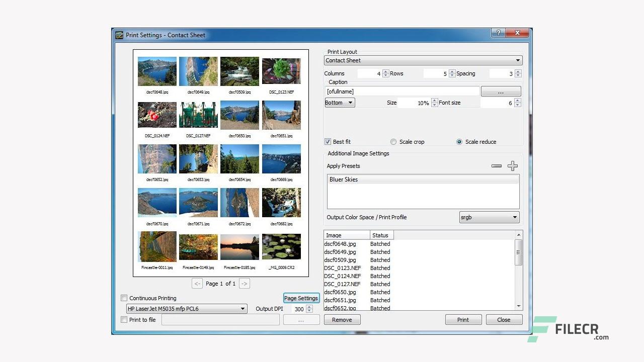
Task: Open the caption position Bottom dropdown
Action: click(x=340, y=103)
